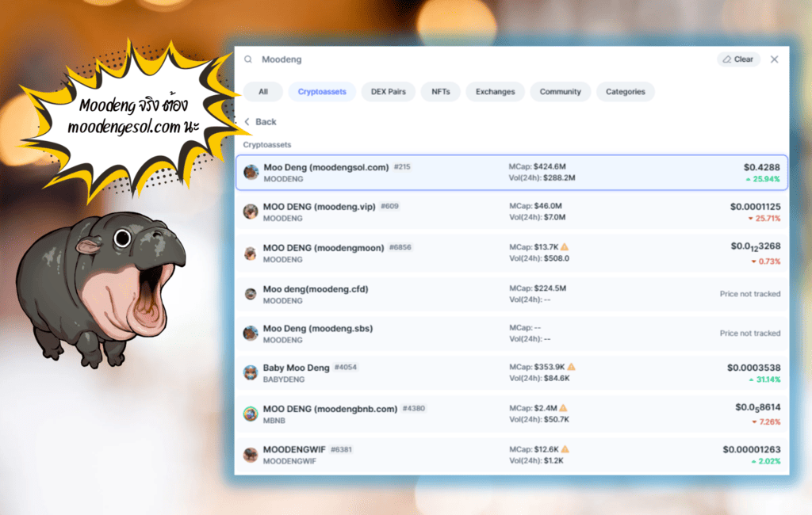Select the All filter tab

click(263, 92)
